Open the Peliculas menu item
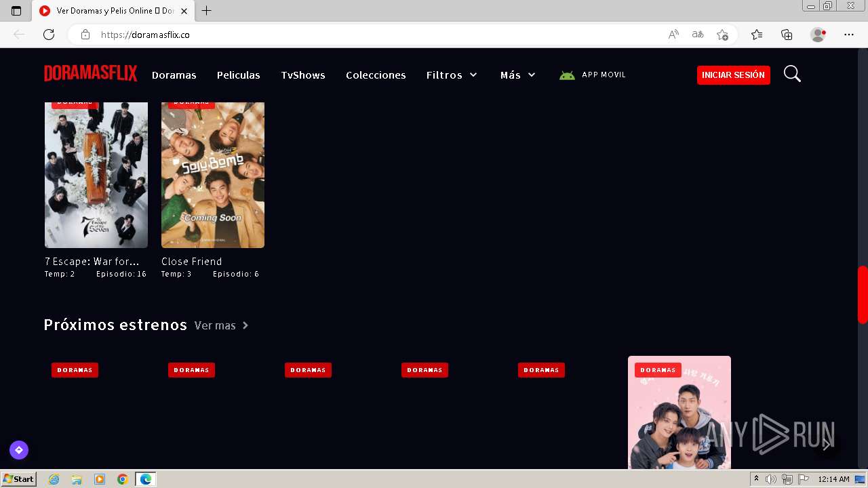Screen dimensions: 868x488 tap(239, 75)
